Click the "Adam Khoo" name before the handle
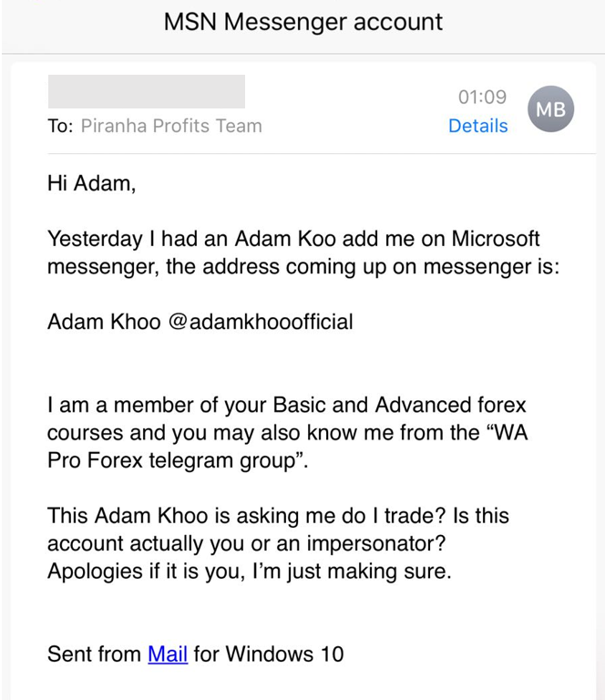Screen dimensions: 605x700 coord(104,322)
